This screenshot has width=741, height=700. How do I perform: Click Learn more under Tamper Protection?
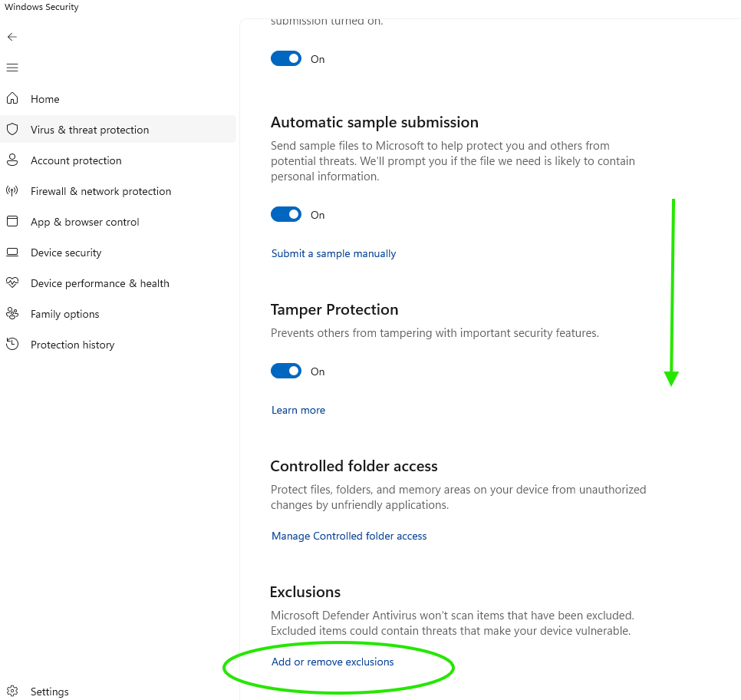pos(298,409)
